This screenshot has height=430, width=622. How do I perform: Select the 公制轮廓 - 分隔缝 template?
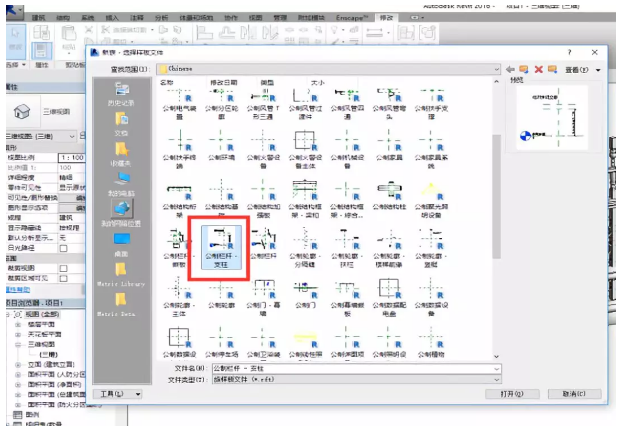(305, 248)
